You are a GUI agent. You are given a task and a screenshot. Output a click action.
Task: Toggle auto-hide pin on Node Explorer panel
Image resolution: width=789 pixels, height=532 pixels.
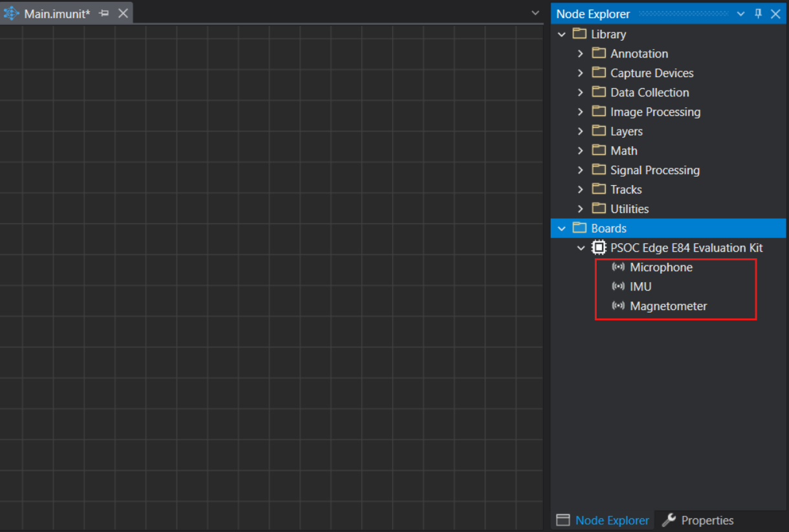tap(759, 14)
